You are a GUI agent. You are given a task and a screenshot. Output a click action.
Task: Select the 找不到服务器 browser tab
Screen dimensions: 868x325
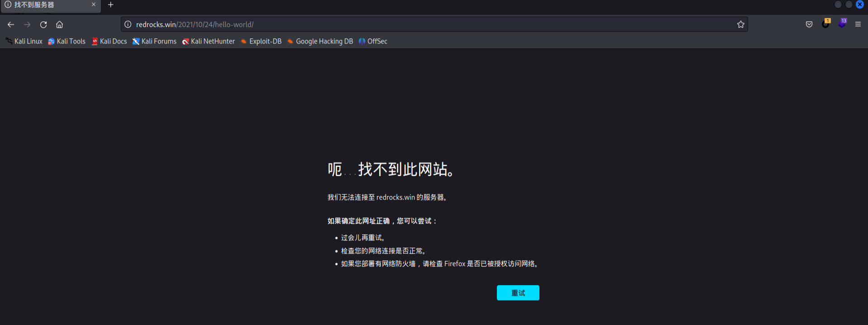pos(45,5)
